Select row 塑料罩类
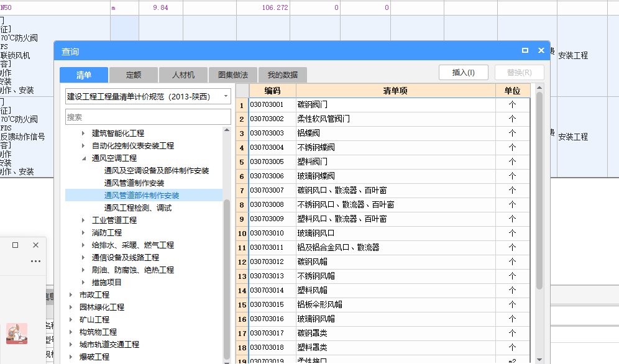619x364 pixels. tap(383, 347)
